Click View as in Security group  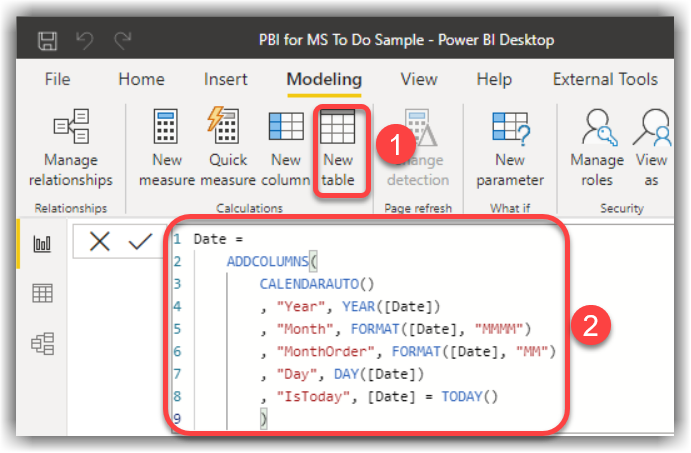click(x=651, y=148)
